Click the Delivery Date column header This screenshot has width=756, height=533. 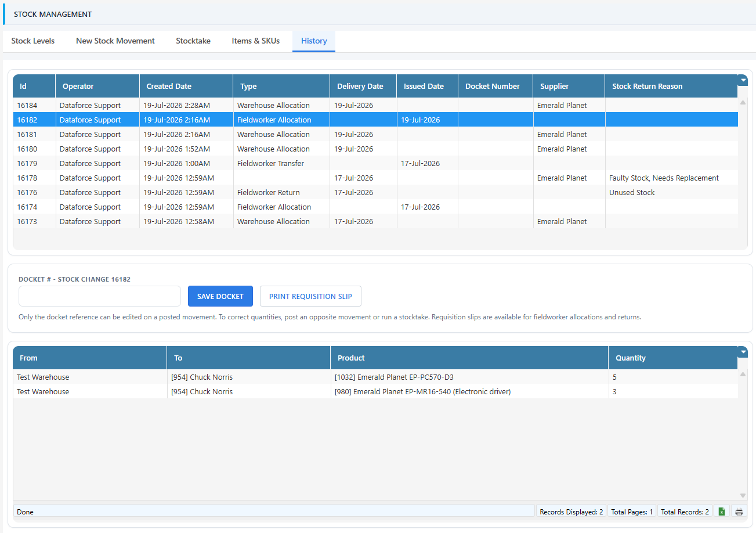(363, 86)
